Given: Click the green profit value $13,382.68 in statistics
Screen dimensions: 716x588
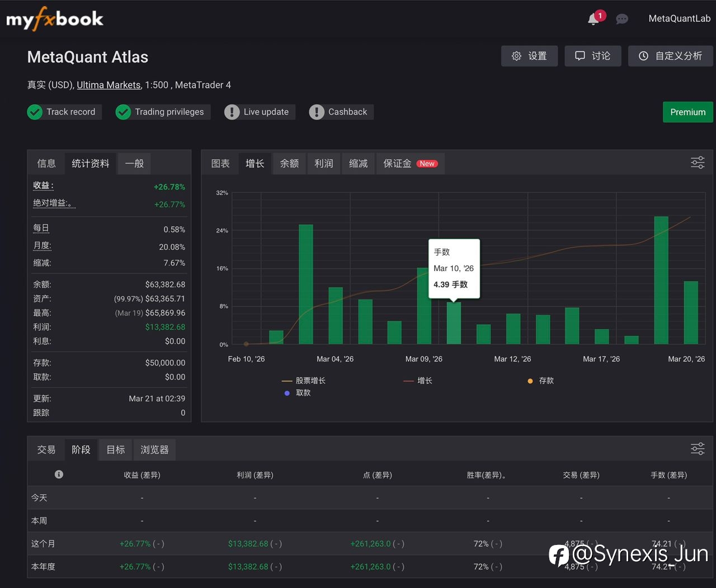Looking at the screenshot, I should 165,327.
